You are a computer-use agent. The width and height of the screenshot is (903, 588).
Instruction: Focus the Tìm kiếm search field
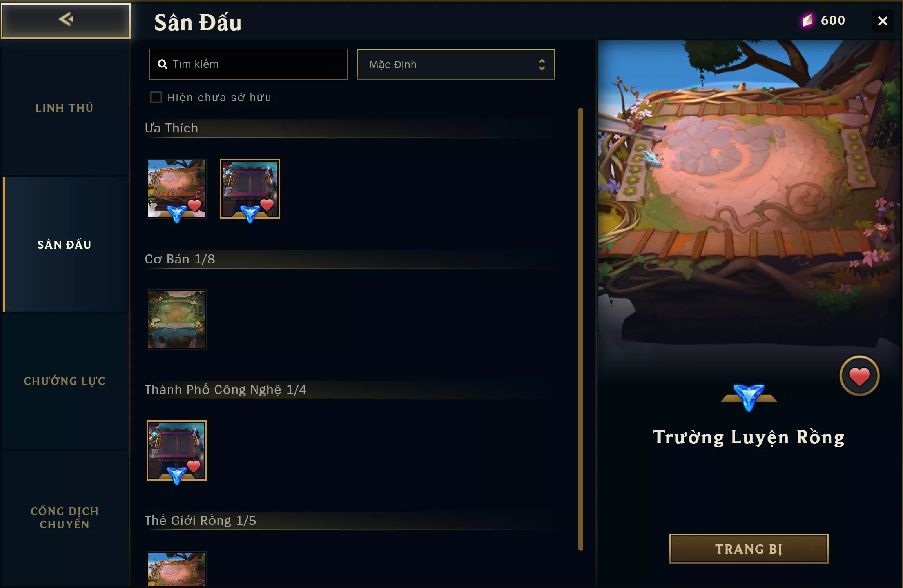point(248,64)
